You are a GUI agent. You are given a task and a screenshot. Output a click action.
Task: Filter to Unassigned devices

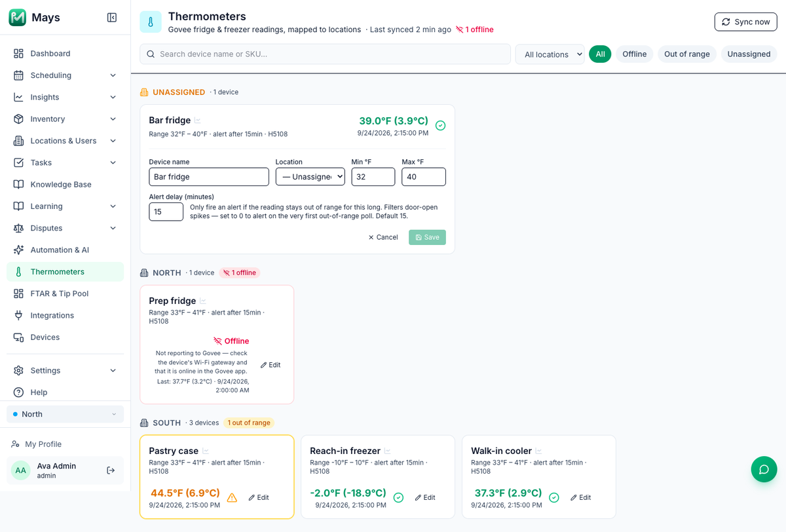(749, 54)
